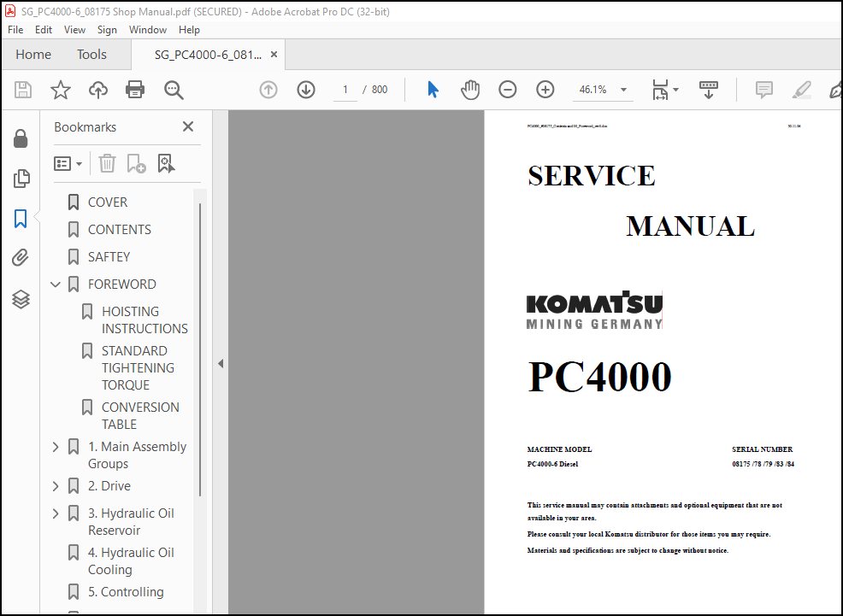Add document to starred favorites
This screenshot has width=843, height=616.
pos(60,90)
